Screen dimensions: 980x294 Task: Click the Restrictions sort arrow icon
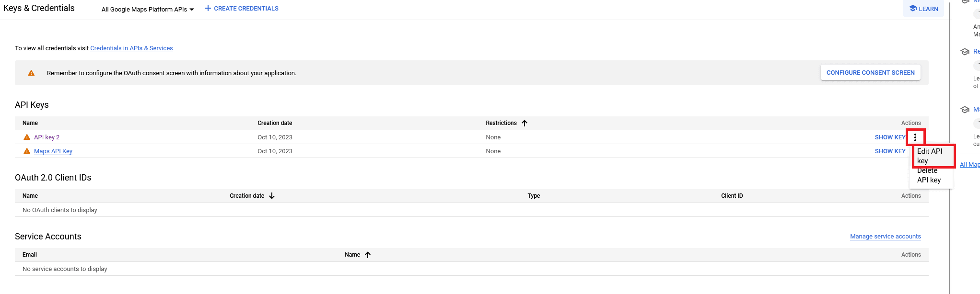point(525,123)
